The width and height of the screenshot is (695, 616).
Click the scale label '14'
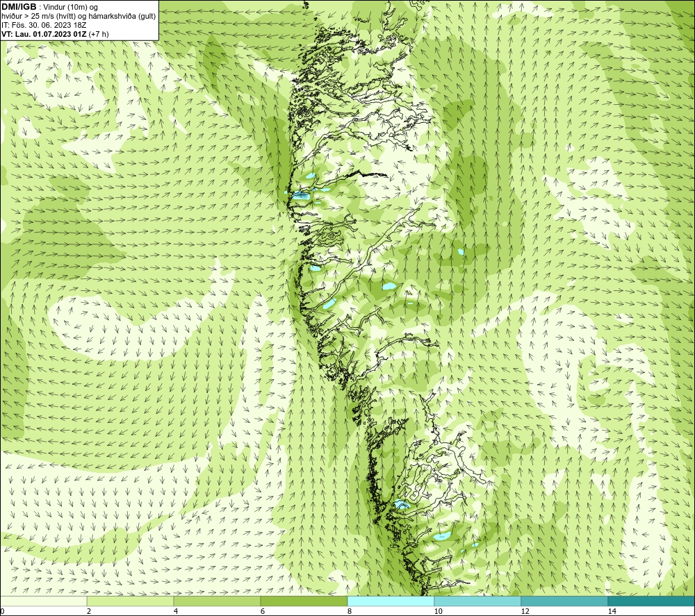coord(612,611)
